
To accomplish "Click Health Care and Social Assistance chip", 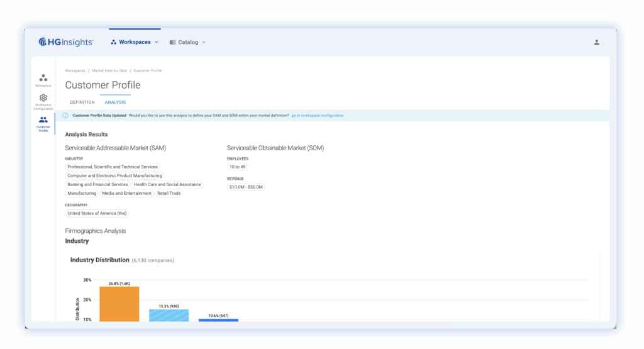I will 167,185.
